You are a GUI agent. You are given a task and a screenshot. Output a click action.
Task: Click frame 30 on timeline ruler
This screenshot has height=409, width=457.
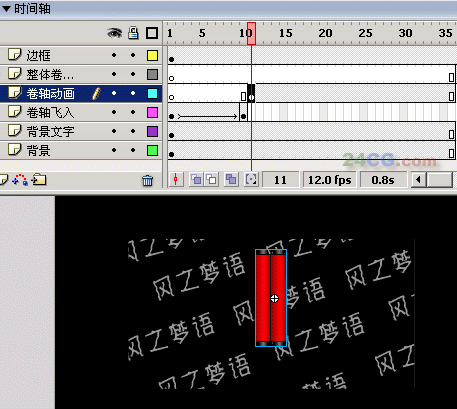pyautogui.click(x=405, y=33)
